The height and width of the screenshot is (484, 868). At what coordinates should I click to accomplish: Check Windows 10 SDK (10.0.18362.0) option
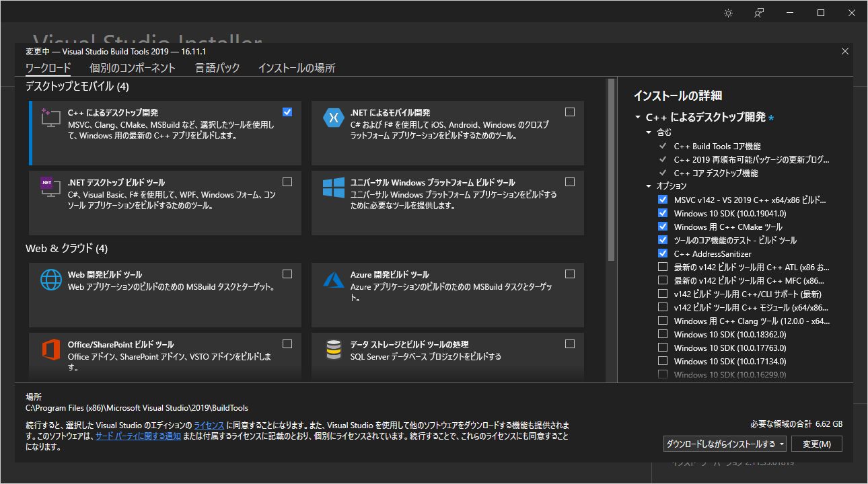tap(663, 334)
